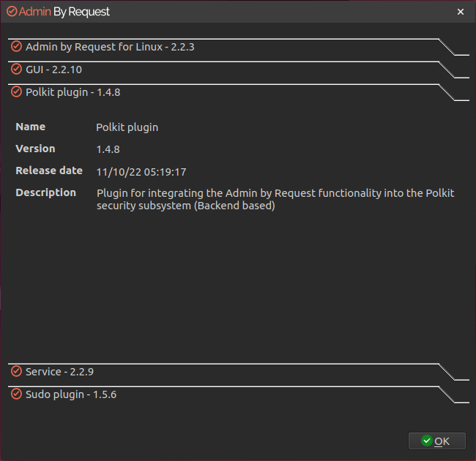Select the Release date label

49,170
